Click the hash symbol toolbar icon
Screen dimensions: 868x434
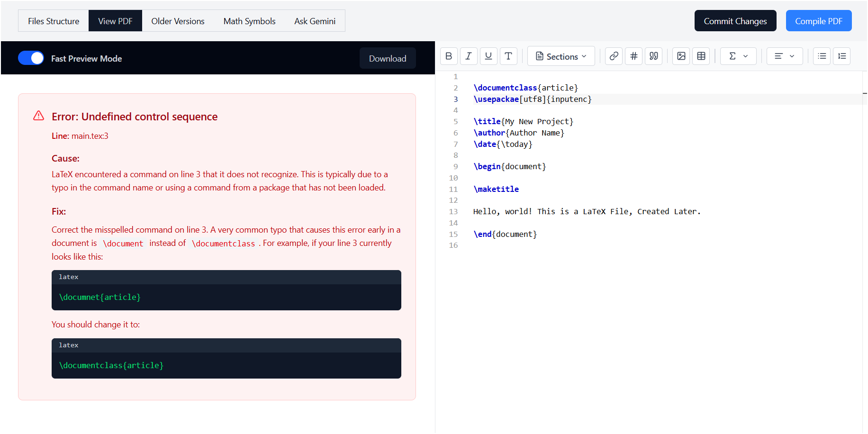633,56
